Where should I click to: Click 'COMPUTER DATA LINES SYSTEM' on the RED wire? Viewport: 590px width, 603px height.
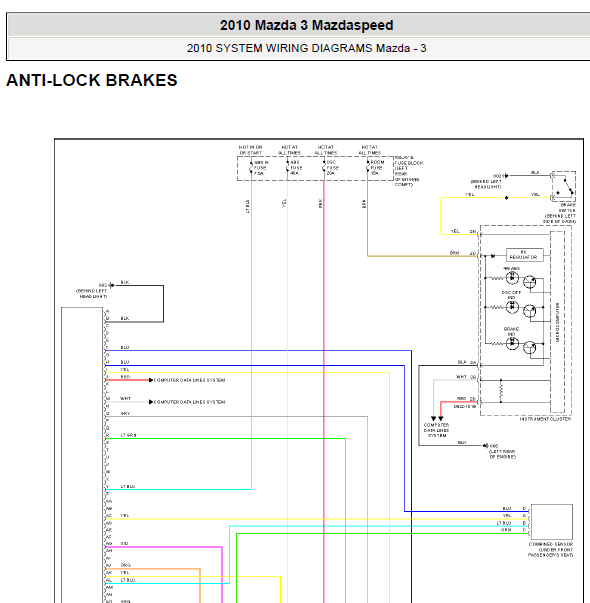(189, 380)
